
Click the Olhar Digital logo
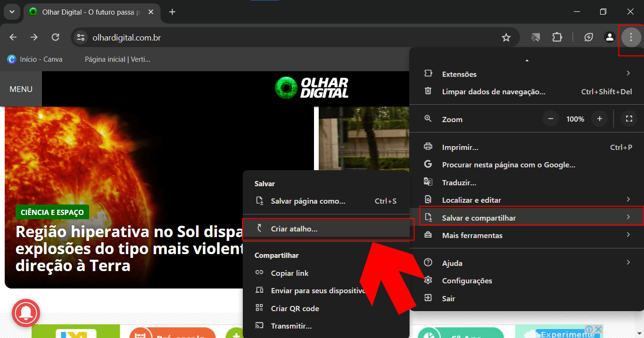click(x=312, y=88)
